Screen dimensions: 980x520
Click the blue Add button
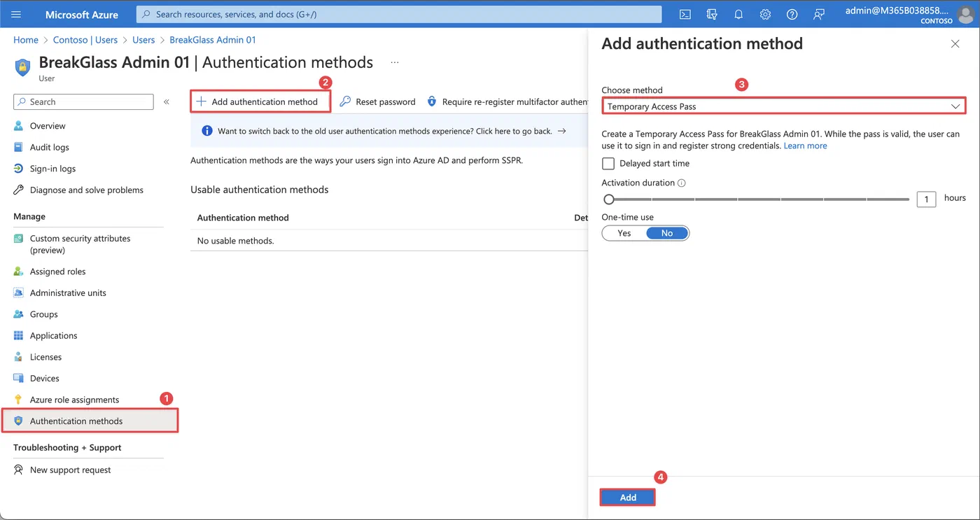pyautogui.click(x=628, y=497)
